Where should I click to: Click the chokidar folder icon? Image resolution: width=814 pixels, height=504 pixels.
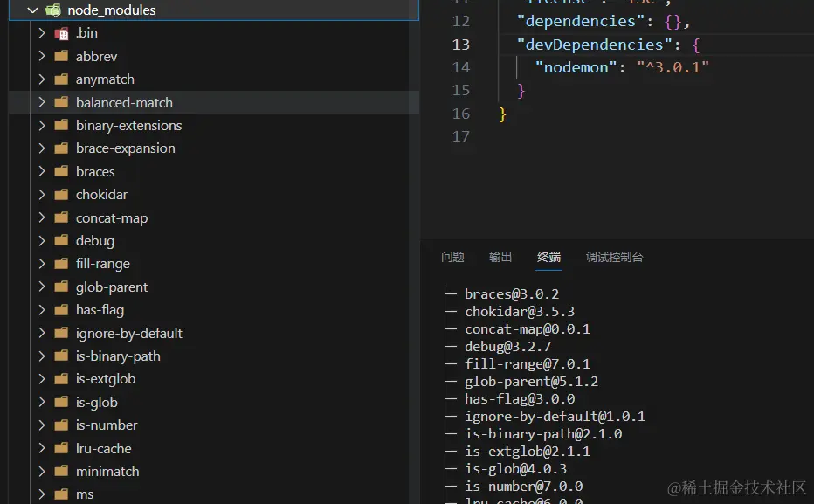pyautogui.click(x=61, y=195)
